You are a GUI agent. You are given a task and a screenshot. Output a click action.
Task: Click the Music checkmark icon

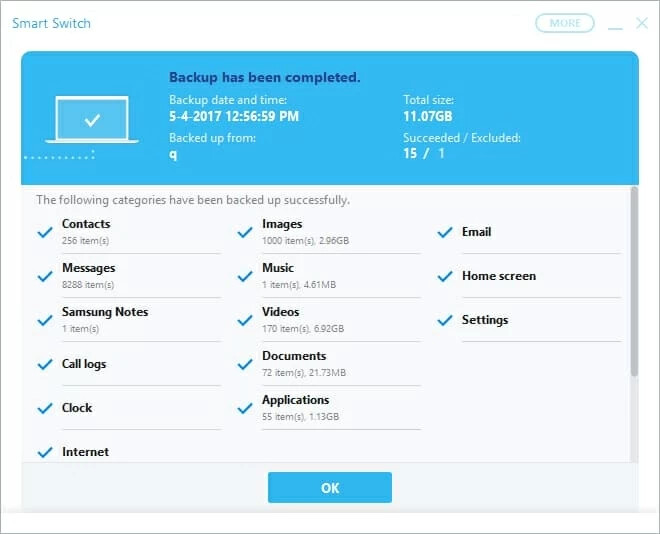[x=244, y=276]
